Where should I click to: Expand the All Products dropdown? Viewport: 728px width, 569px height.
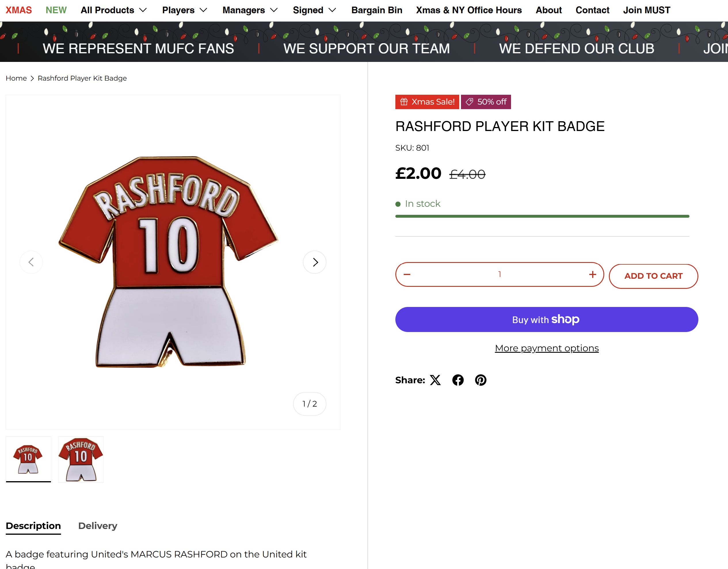tap(114, 10)
